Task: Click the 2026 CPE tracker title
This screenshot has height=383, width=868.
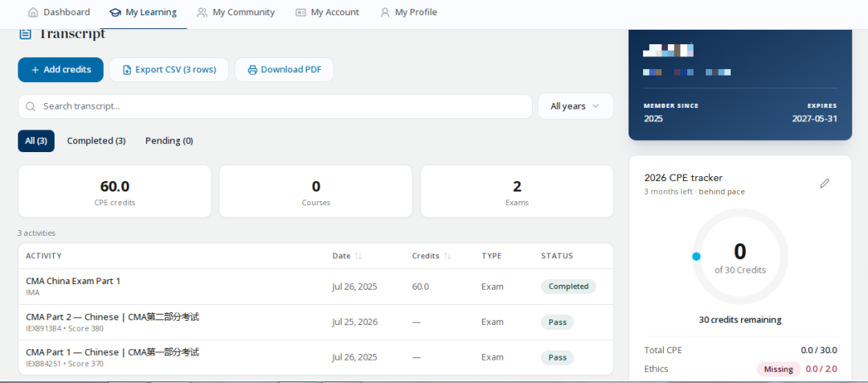Action: (683, 178)
